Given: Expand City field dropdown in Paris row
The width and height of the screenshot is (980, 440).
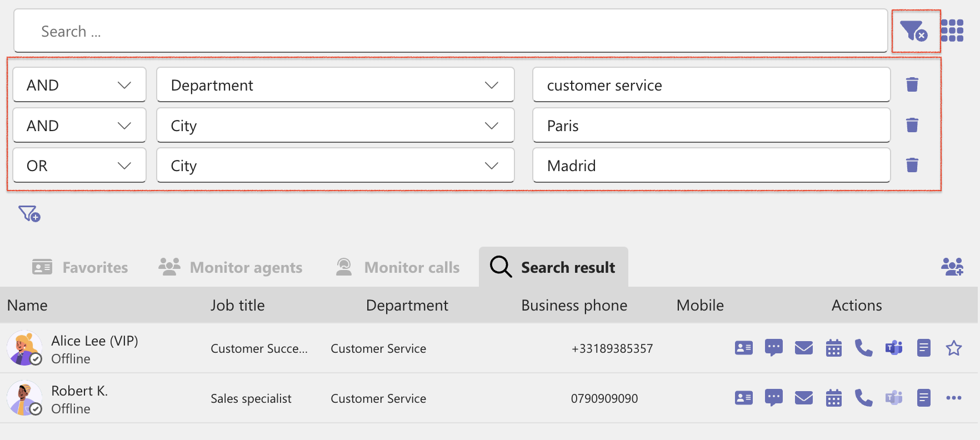Looking at the screenshot, I should pos(336,126).
